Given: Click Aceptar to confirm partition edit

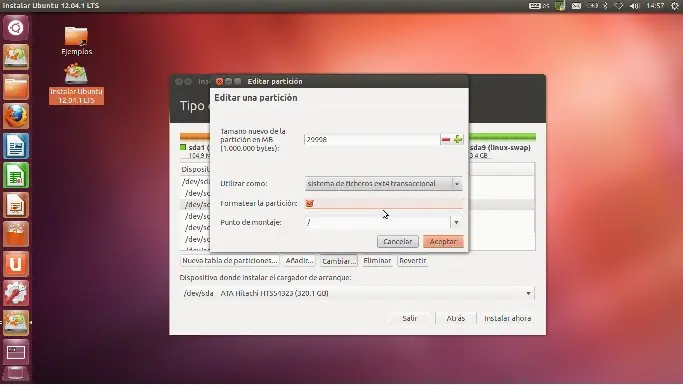Looking at the screenshot, I should [443, 241].
